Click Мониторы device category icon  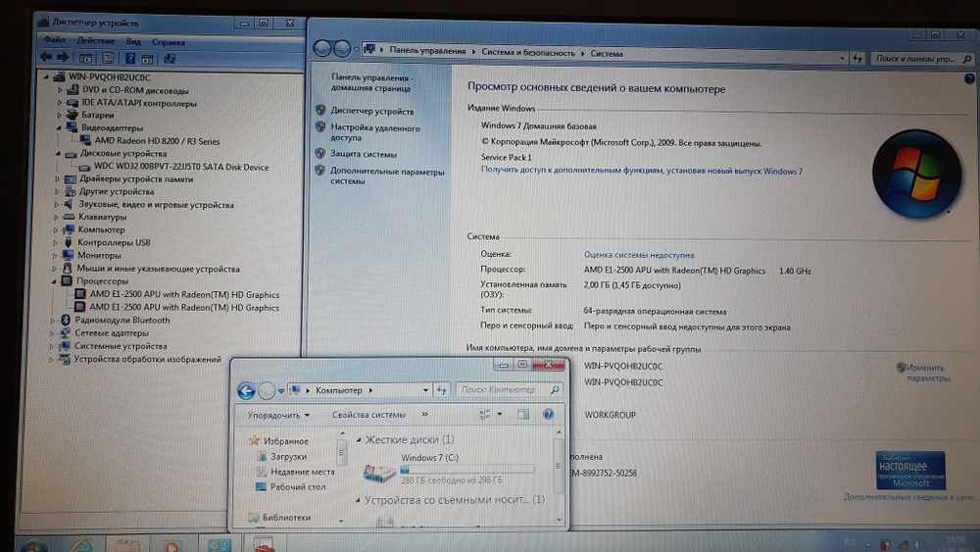pyautogui.click(x=69, y=255)
